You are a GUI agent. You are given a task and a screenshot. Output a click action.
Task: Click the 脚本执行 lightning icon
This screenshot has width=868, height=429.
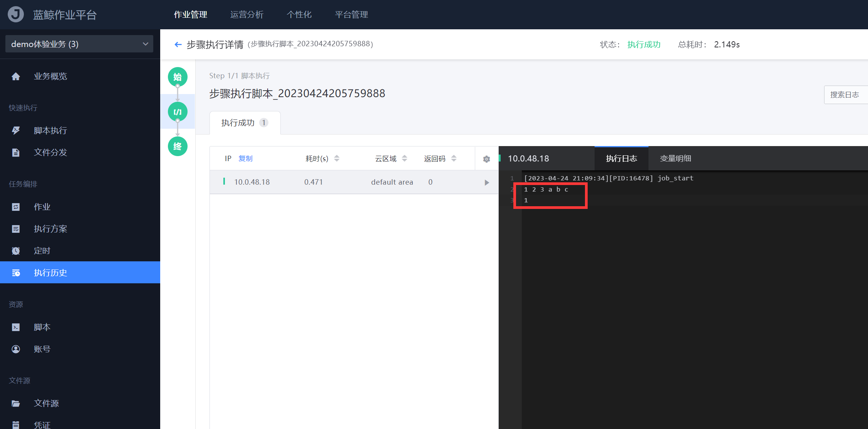tap(16, 130)
